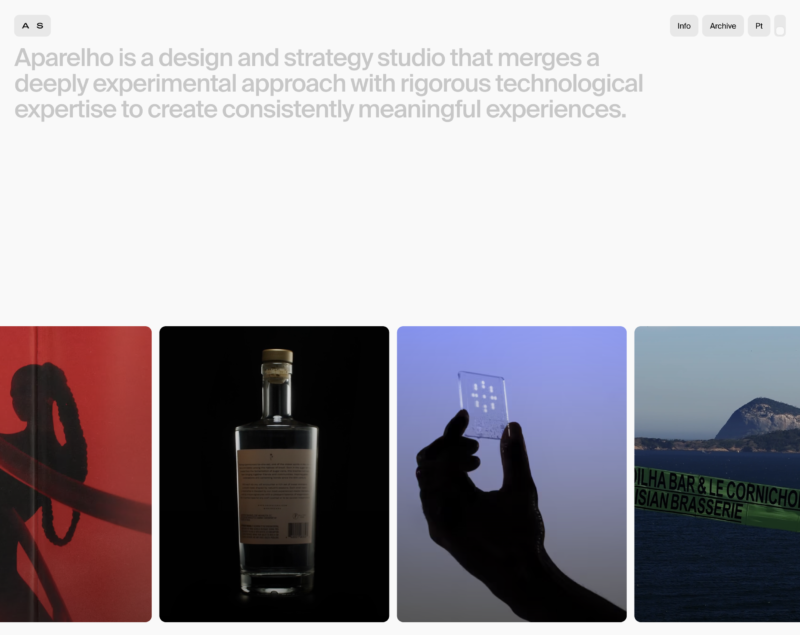
Task: Open the glass bottle project thumbnail
Action: [274, 474]
